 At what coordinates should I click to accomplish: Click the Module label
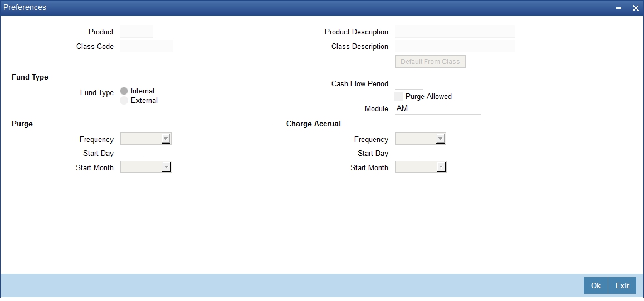coord(376,108)
